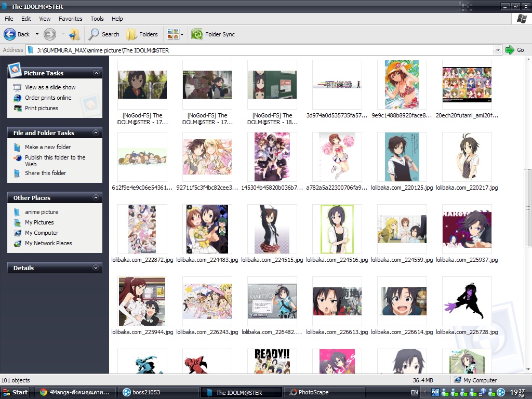
Task: Open the File menu
Action: tap(9, 19)
